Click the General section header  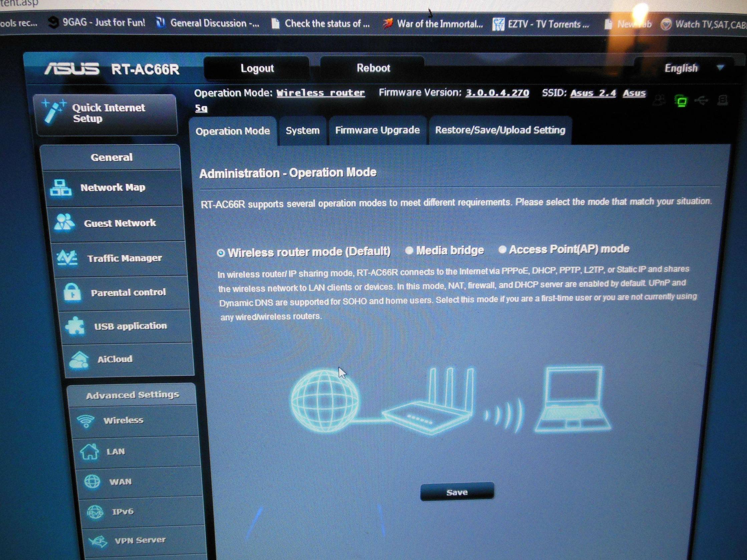click(111, 157)
